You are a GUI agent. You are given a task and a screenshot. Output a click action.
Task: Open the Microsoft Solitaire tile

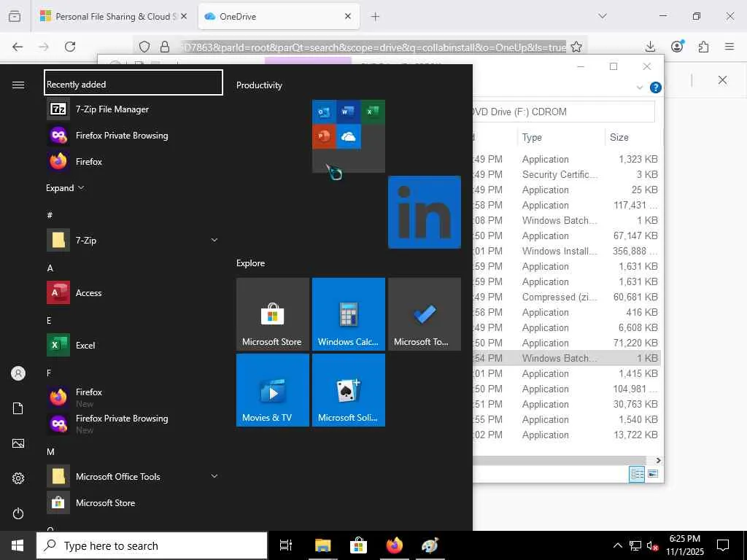click(x=348, y=390)
